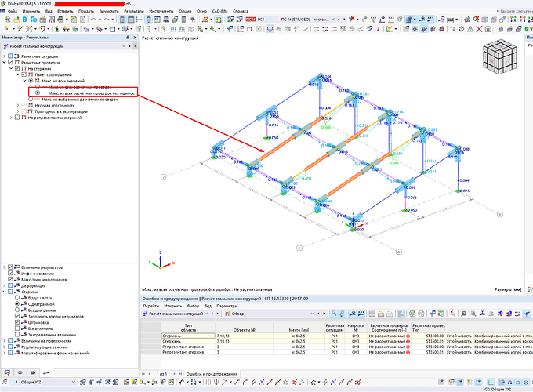533x392 pixels.
Task: Click the camera tab icon in navigator footer
Action: coord(33,372)
